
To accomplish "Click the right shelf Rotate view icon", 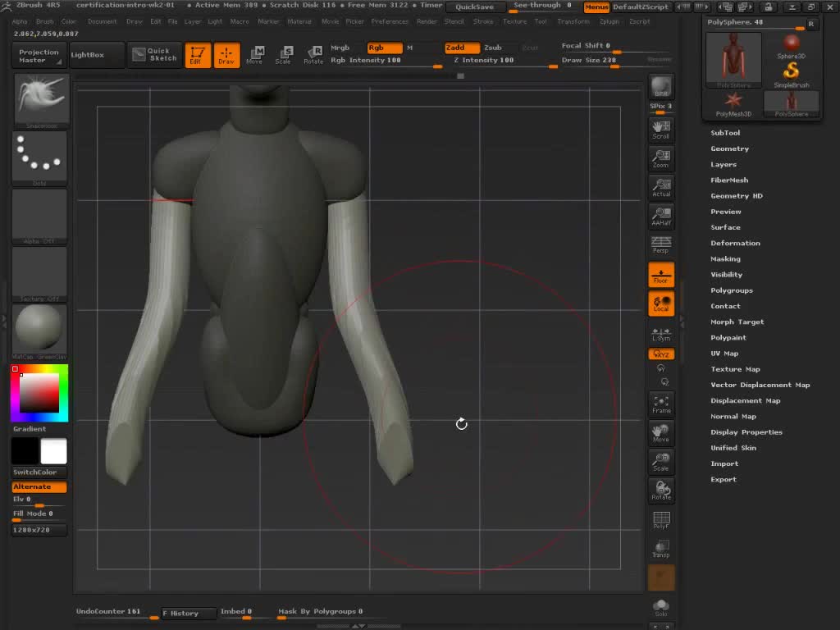I will (x=661, y=492).
